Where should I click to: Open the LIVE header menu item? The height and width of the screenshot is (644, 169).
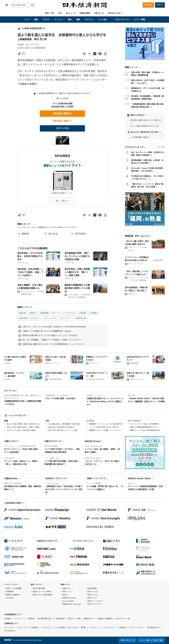tap(60, 13)
